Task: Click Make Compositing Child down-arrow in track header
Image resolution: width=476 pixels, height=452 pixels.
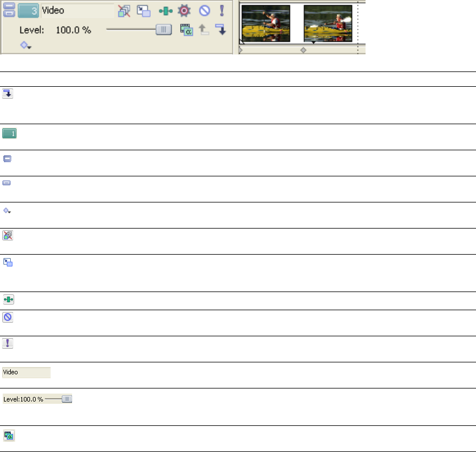Action: 220,29
